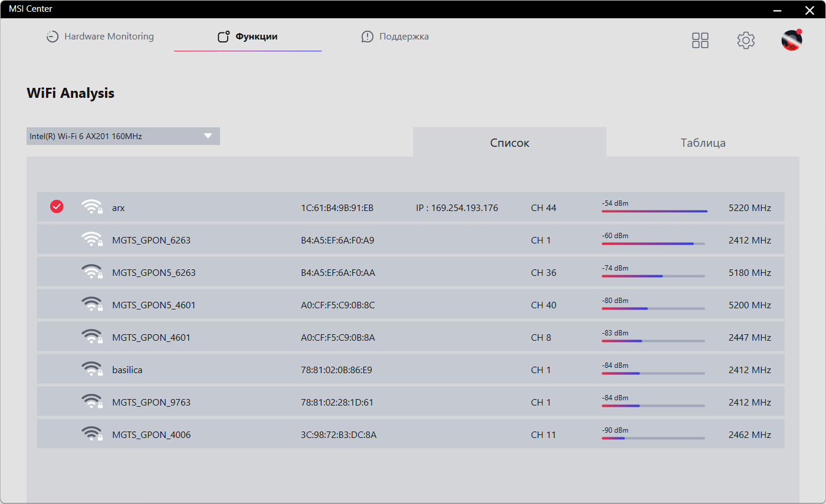Viewport: 826px width, 504px height.
Task: Click the CH 11 channel value
Action: tap(543, 435)
